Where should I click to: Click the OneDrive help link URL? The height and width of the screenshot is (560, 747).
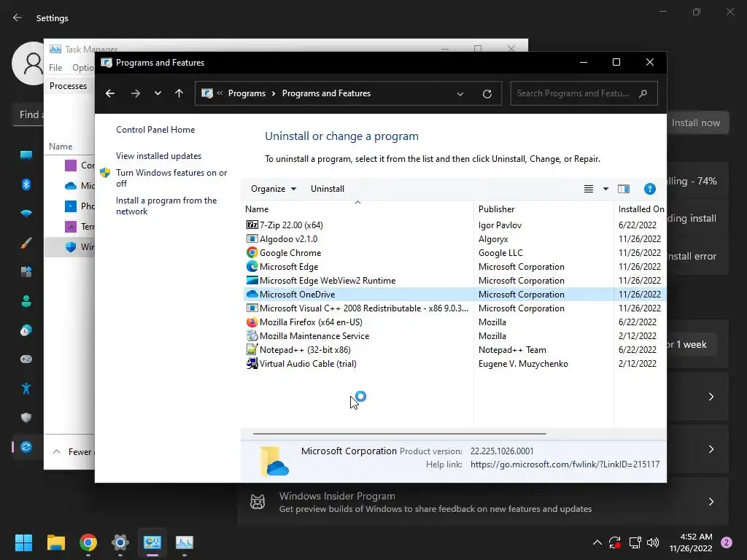point(565,464)
